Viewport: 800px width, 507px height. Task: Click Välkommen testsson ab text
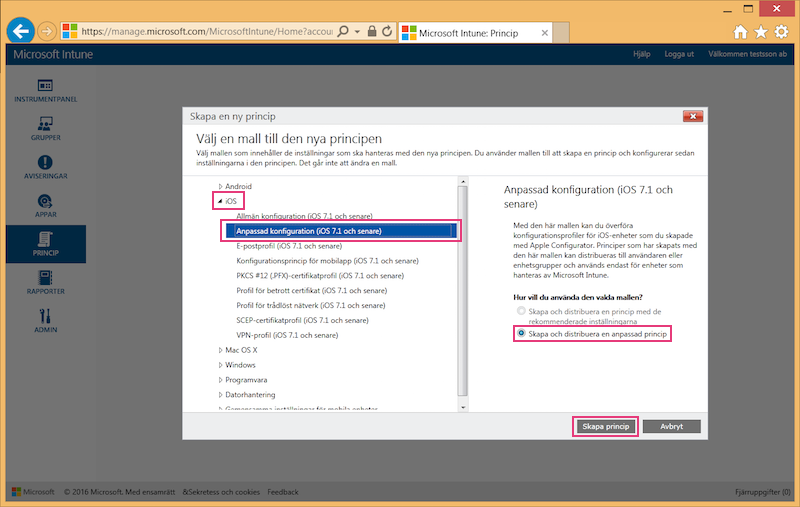coord(747,54)
